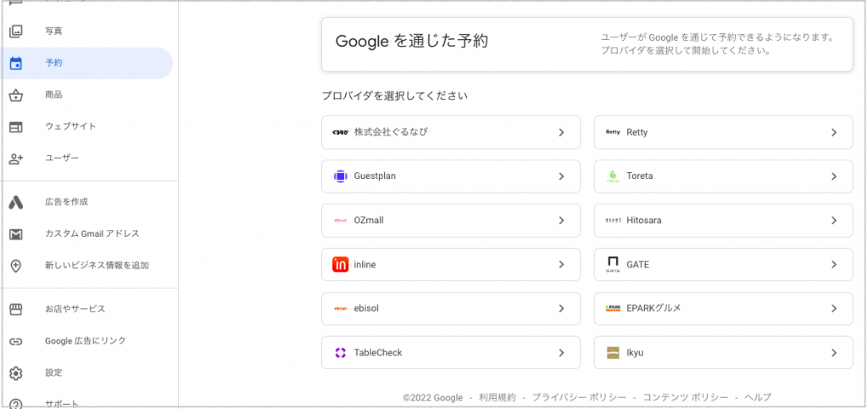The width and height of the screenshot is (868, 409).
Task: Expand the Retty provider chevron
Action: point(834,132)
